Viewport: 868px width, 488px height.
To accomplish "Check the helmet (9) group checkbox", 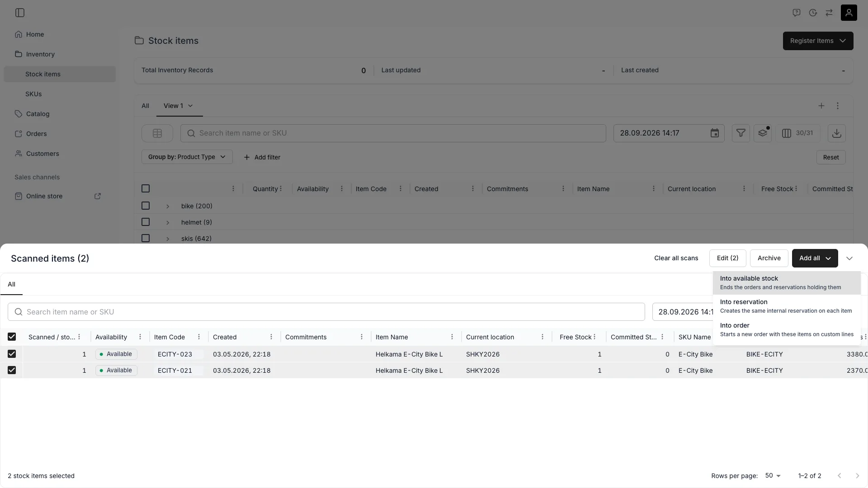I will pos(146,222).
